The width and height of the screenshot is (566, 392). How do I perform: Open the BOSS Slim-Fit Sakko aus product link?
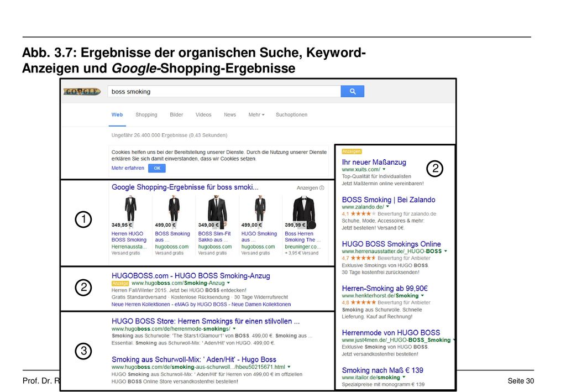tap(214, 237)
